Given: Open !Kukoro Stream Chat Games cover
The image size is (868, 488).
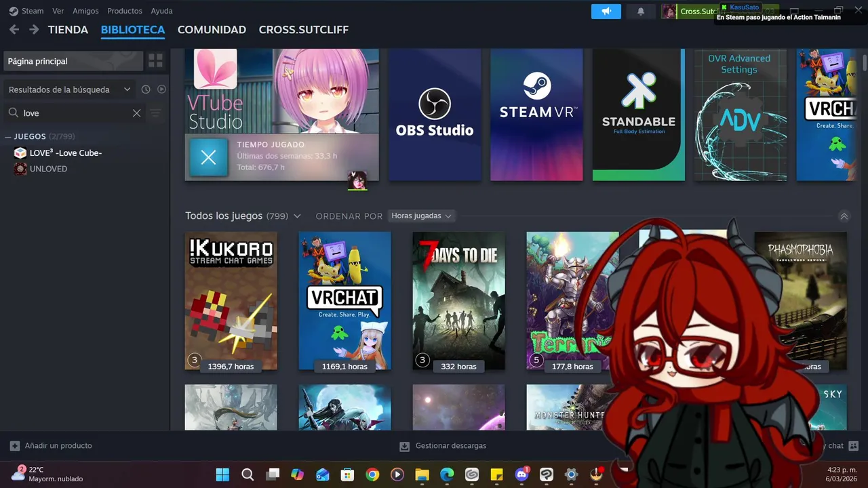Looking at the screenshot, I should [231, 301].
